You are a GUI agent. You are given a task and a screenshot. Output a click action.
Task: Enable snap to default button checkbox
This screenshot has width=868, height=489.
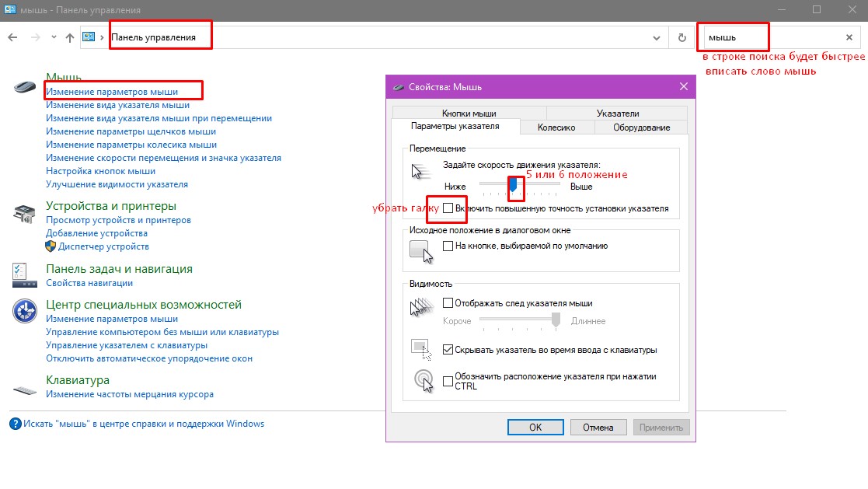click(x=448, y=246)
